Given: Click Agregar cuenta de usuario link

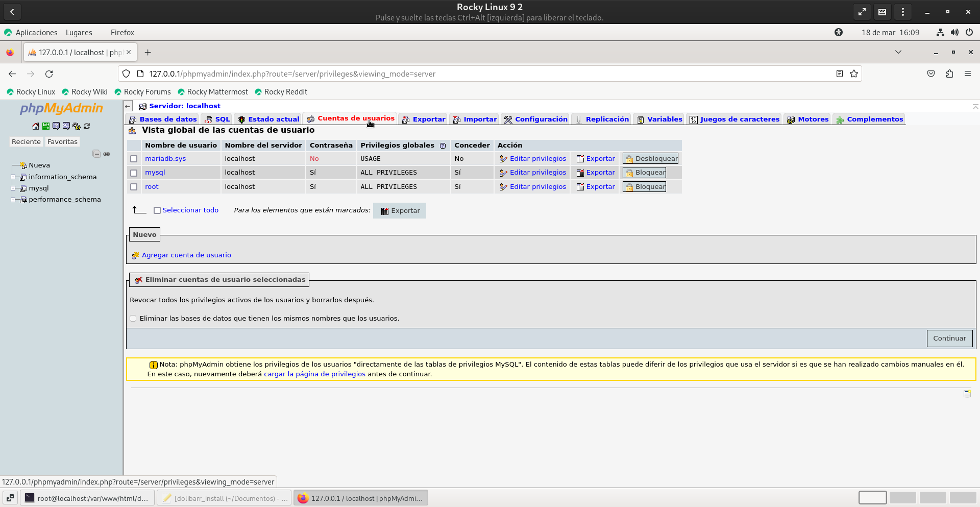Looking at the screenshot, I should tap(186, 255).
